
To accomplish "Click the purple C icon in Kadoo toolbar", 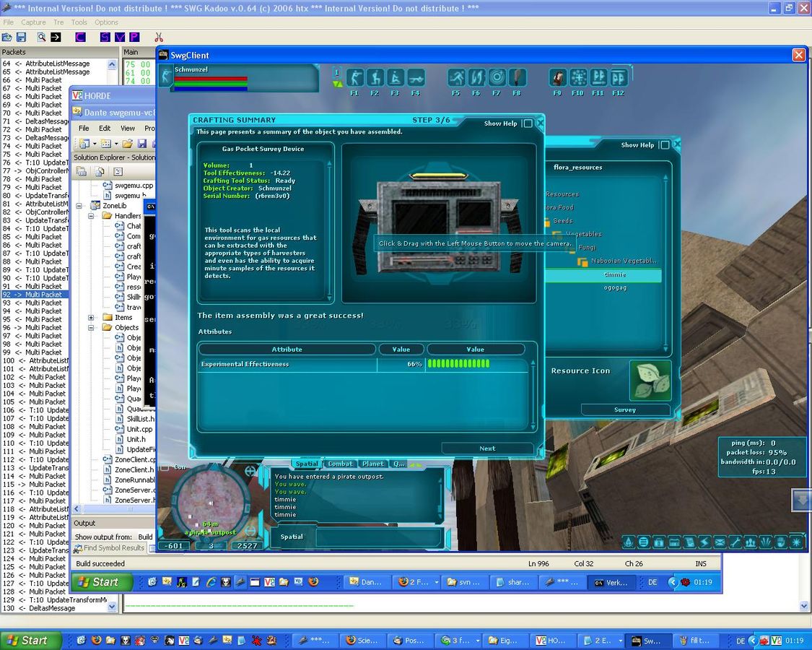I will pyautogui.click(x=80, y=37).
